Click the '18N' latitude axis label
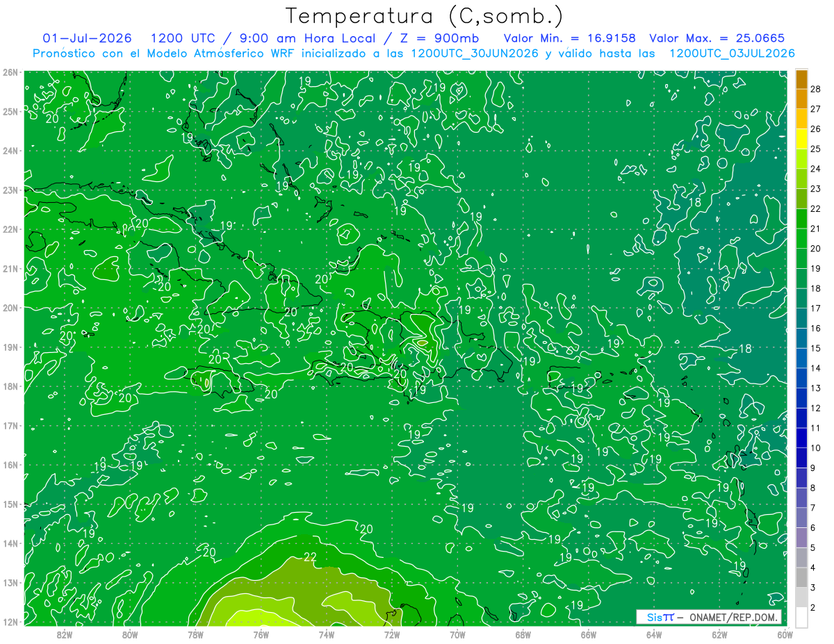 (x=11, y=386)
